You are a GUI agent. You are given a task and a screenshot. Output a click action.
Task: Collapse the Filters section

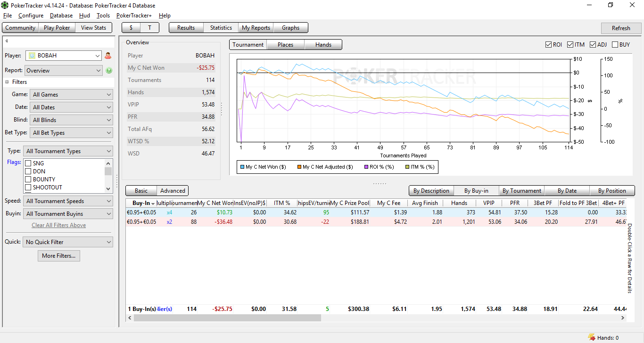8,82
